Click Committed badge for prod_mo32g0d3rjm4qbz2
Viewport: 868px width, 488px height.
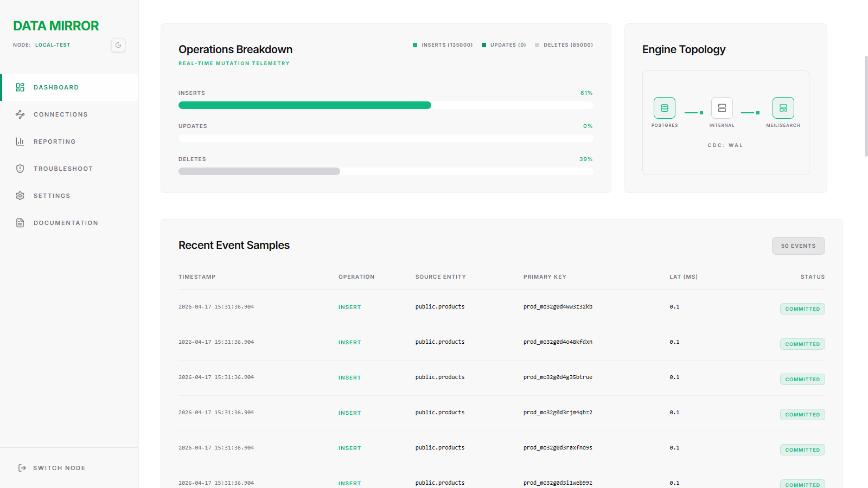click(802, 415)
